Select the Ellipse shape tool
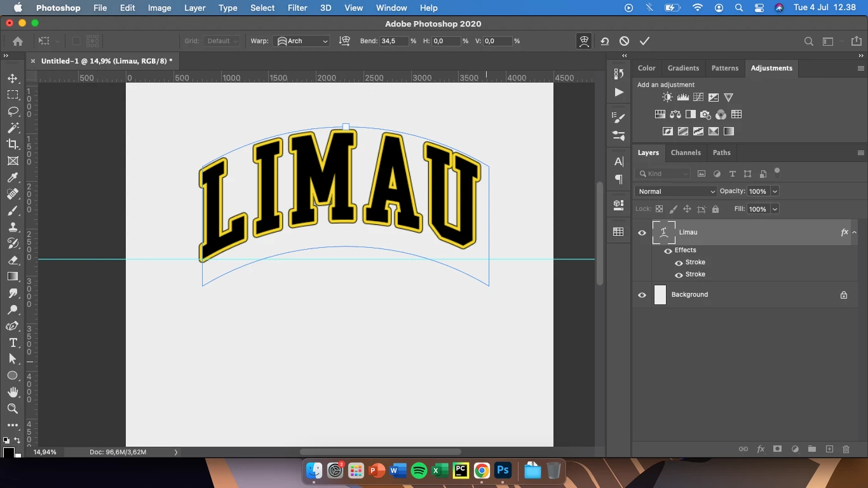The image size is (868, 488). click(13, 376)
